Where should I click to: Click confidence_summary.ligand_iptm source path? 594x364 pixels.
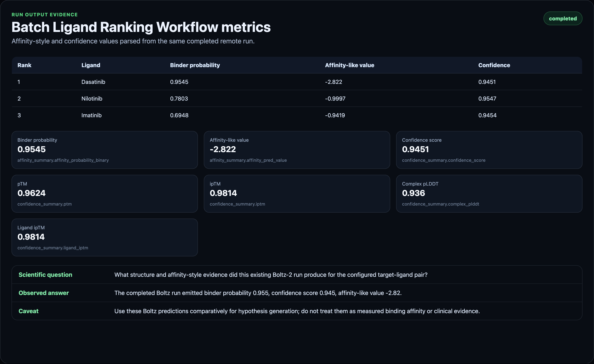click(53, 248)
